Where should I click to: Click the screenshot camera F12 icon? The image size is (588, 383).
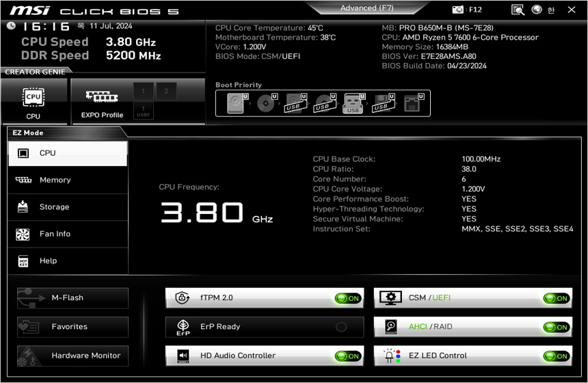pos(457,10)
